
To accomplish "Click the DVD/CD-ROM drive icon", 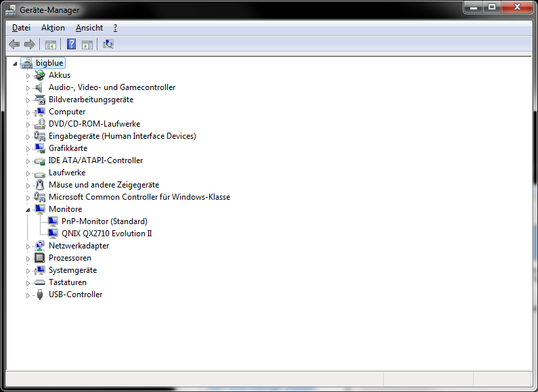I will click(40, 124).
